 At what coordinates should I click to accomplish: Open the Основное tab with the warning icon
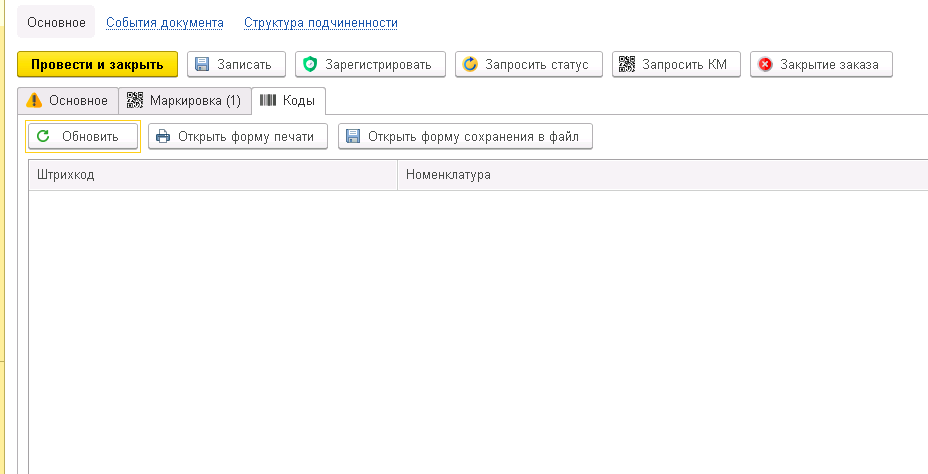(x=67, y=101)
